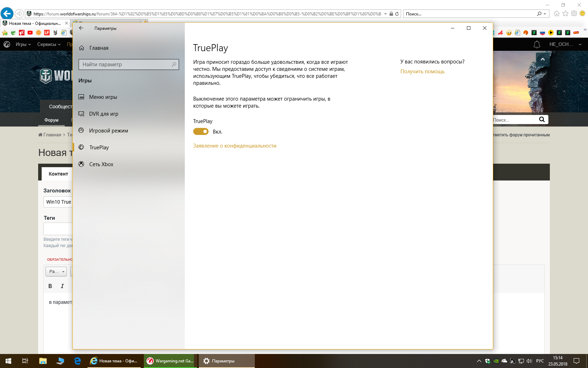This screenshot has height=368, width=588.
Task: Focus the Find a setting search box
Action: click(x=128, y=64)
